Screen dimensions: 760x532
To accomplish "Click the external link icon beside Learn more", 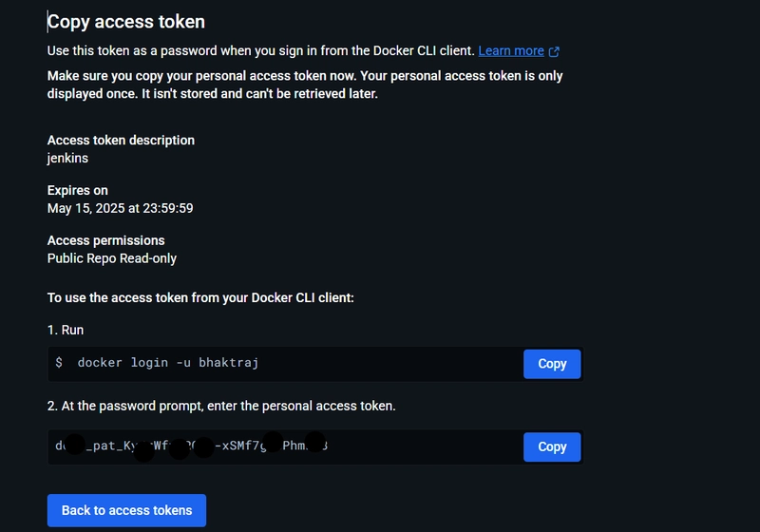I will [554, 51].
